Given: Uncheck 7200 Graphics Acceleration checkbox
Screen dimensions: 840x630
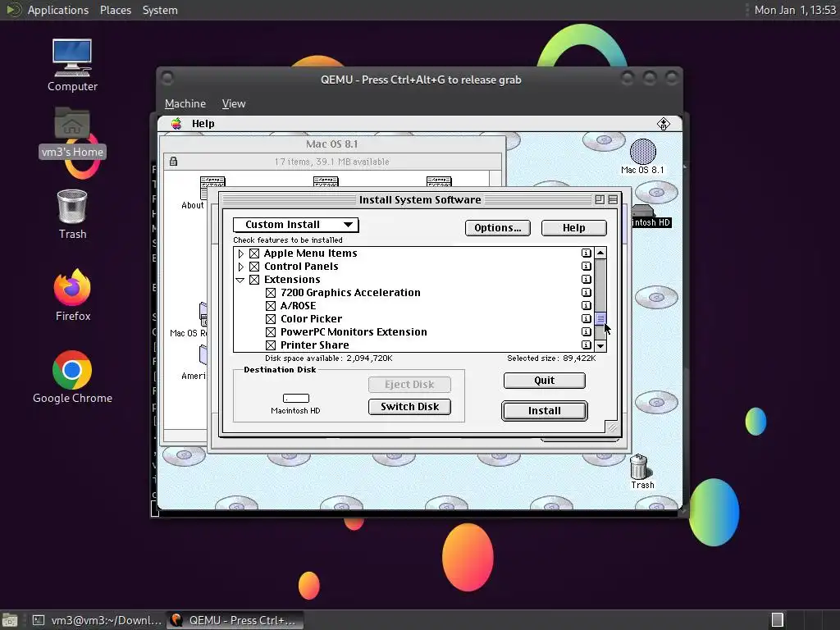Looking at the screenshot, I should 271,293.
